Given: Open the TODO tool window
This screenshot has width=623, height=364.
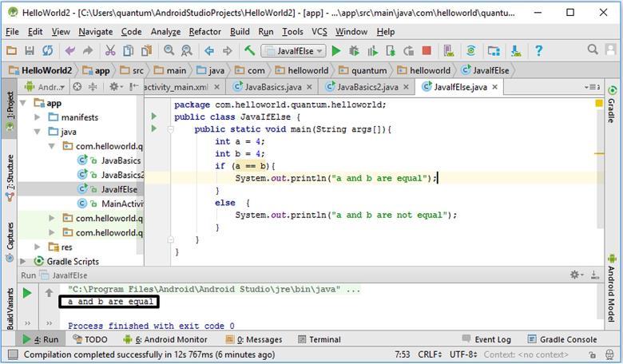Looking at the screenshot, I should tap(90, 339).
